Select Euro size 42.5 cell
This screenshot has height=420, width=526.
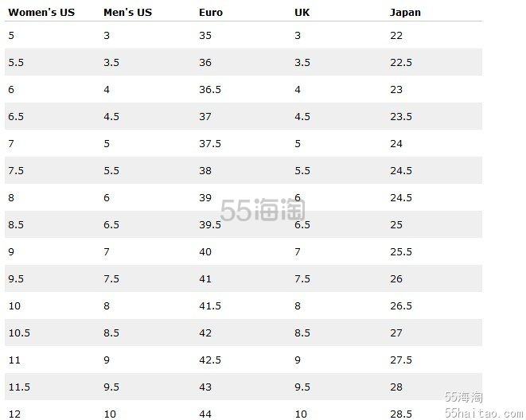[210, 360]
